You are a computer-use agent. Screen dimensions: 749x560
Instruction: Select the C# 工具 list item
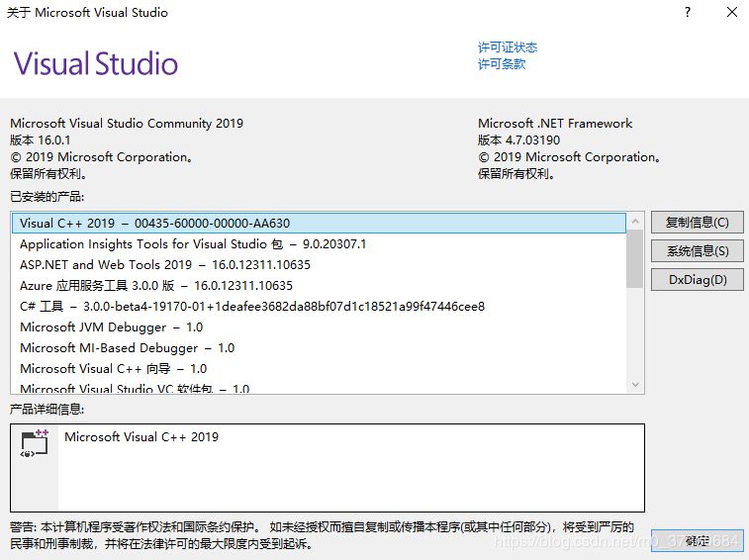pyautogui.click(x=252, y=307)
